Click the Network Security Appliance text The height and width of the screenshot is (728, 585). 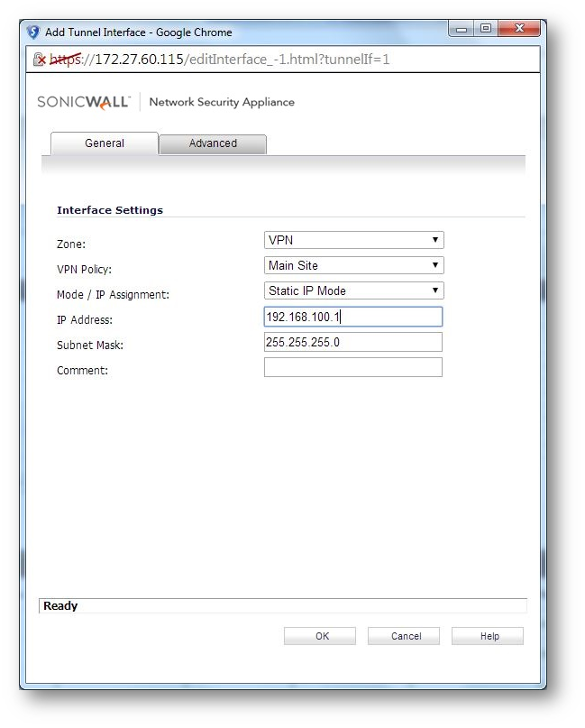(222, 102)
